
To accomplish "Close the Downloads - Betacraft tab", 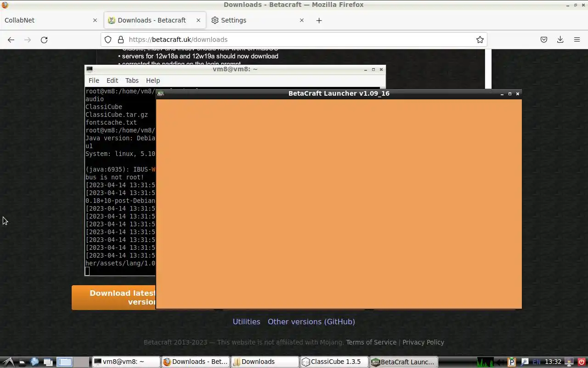I will [x=198, y=20].
